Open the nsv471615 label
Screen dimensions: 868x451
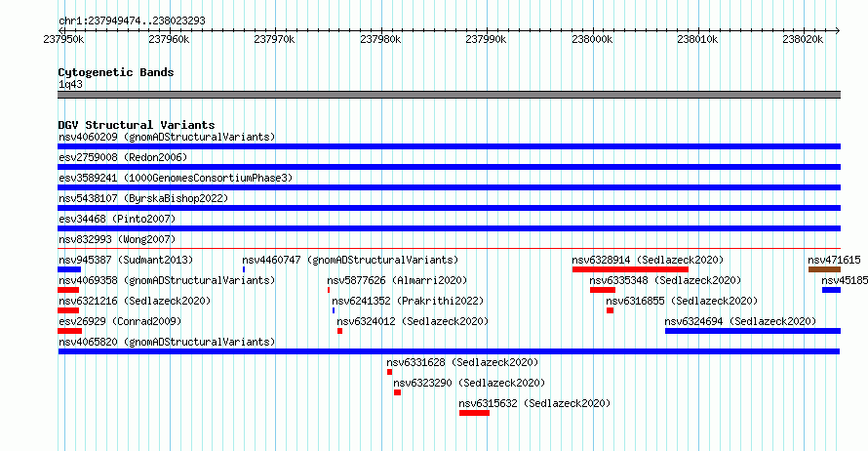click(834, 260)
